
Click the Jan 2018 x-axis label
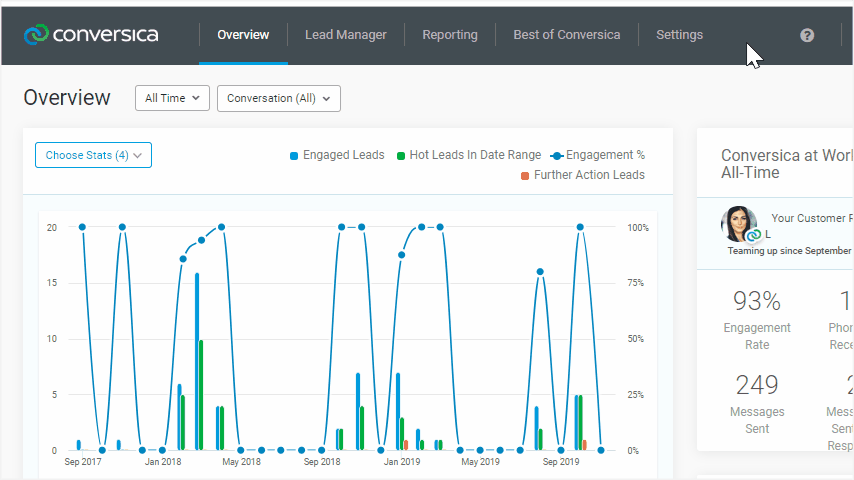[x=163, y=461]
